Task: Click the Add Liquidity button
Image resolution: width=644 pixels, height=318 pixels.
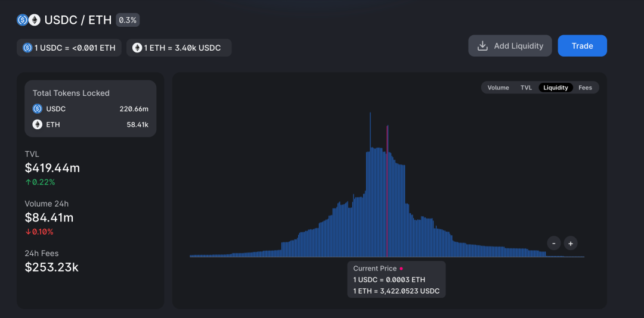Action: [x=510, y=46]
